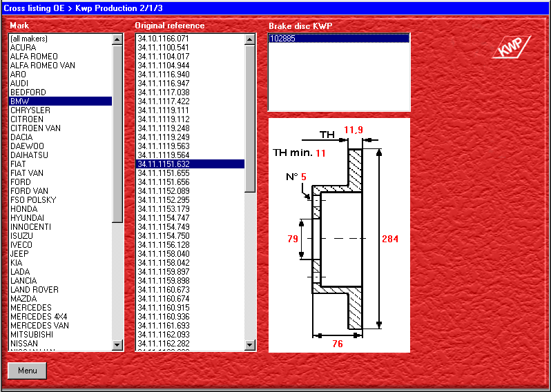551x392 pixels.
Task: Click the KWP logo
Action: pyautogui.click(x=511, y=48)
